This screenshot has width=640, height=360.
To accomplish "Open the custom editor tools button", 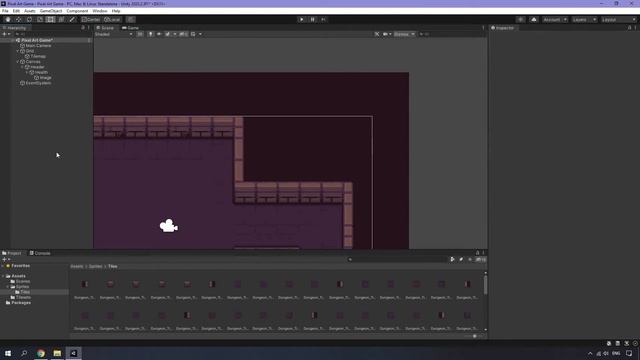I will click(x=72, y=20).
